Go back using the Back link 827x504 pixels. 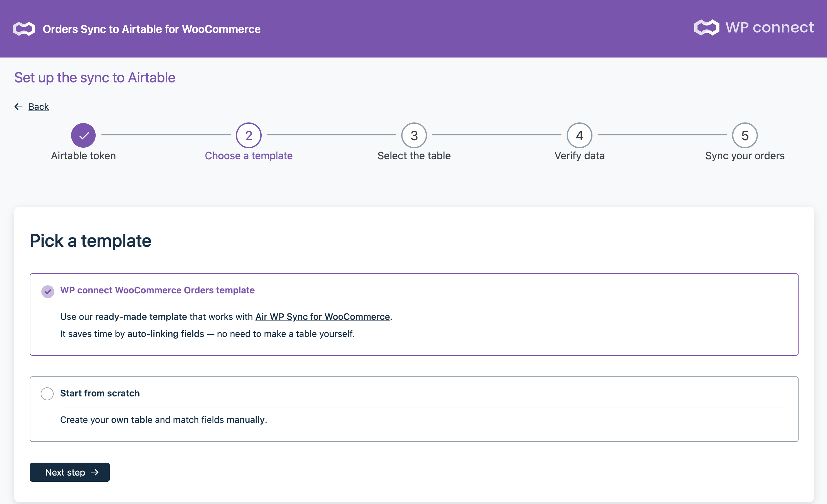click(x=38, y=107)
